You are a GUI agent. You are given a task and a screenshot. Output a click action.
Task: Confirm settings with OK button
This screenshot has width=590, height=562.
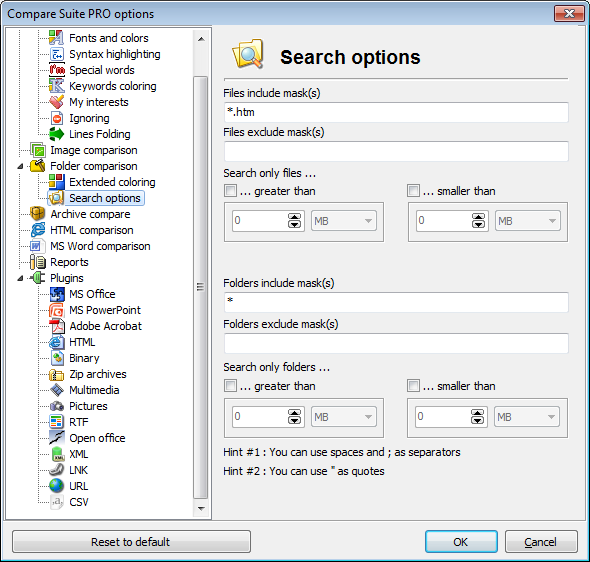pyautogui.click(x=461, y=541)
